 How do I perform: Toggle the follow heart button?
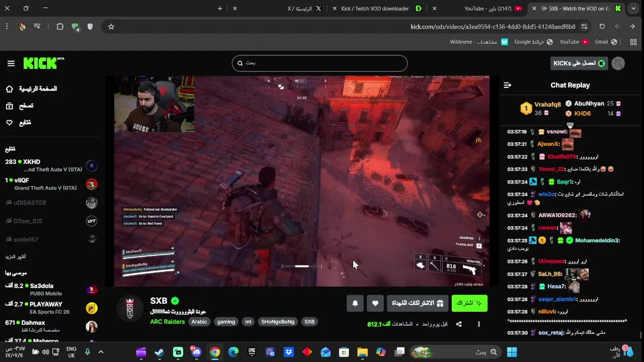click(375, 303)
